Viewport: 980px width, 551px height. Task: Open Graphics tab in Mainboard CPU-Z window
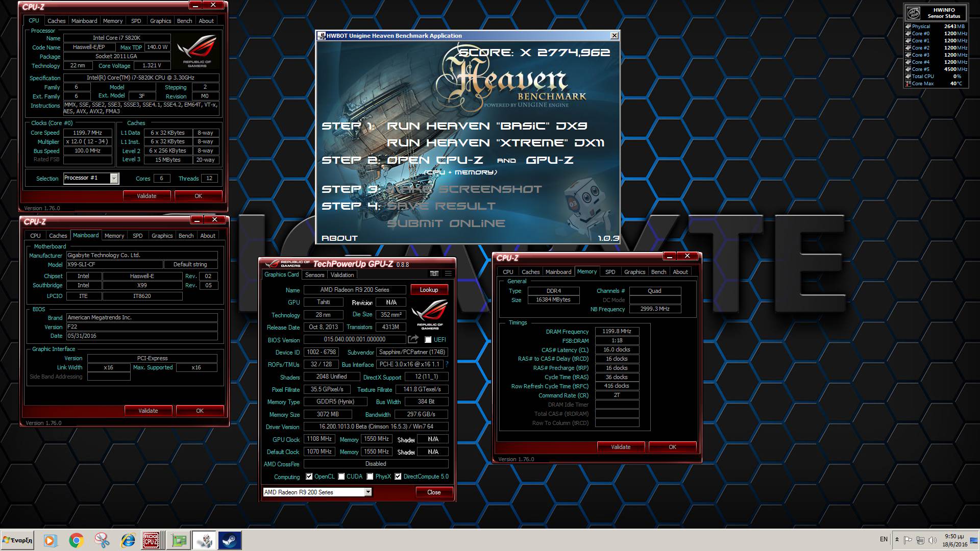pos(162,236)
